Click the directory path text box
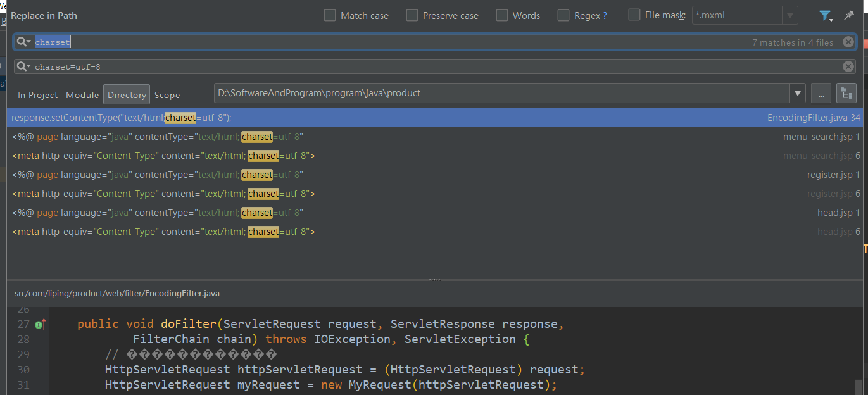 pyautogui.click(x=502, y=94)
